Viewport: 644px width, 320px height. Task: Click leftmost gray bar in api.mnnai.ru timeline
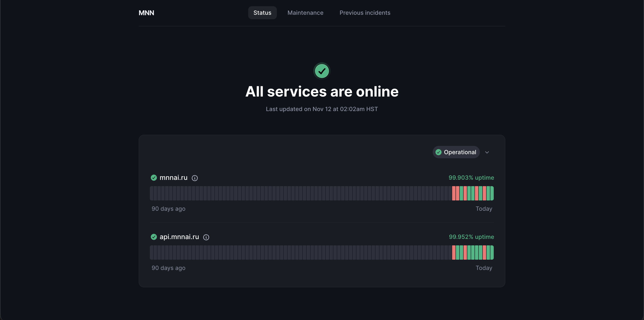pos(152,252)
